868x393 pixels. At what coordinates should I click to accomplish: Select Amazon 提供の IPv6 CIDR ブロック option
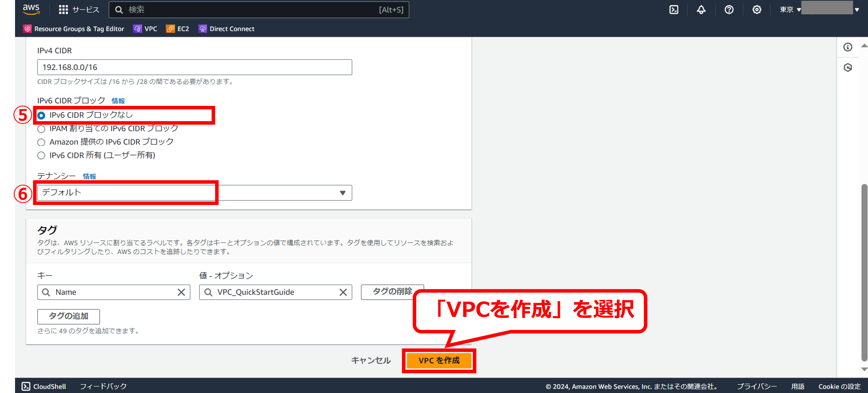coord(41,142)
